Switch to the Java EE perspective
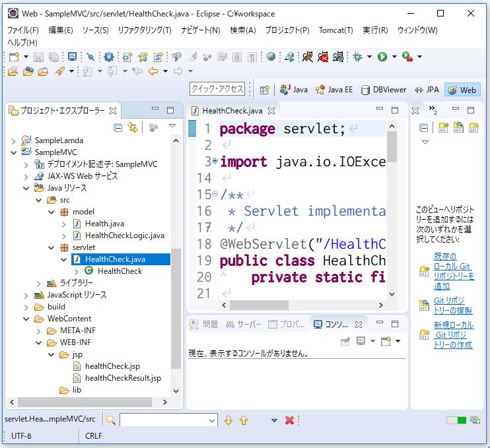The image size is (490, 448). click(334, 90)
